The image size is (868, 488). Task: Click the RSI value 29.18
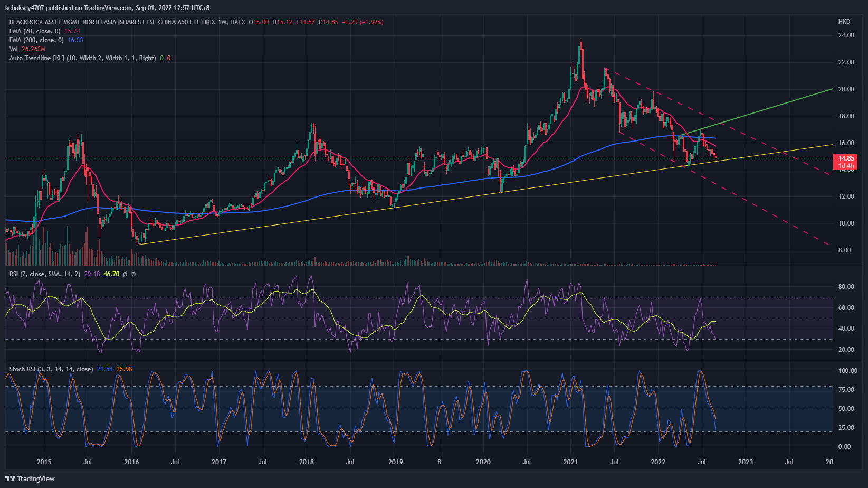[x=92, y=274]
